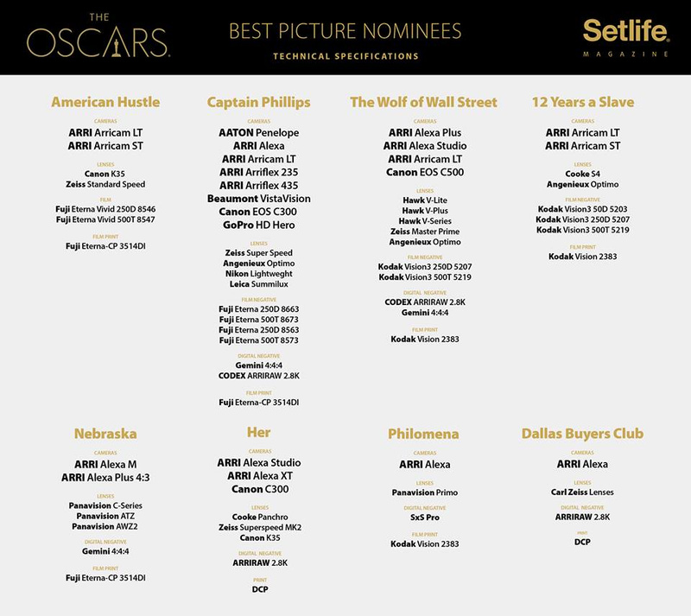The width and height of the screenshot is (691, 616).
Task: Select the Philomena film title
Action: 423,434
